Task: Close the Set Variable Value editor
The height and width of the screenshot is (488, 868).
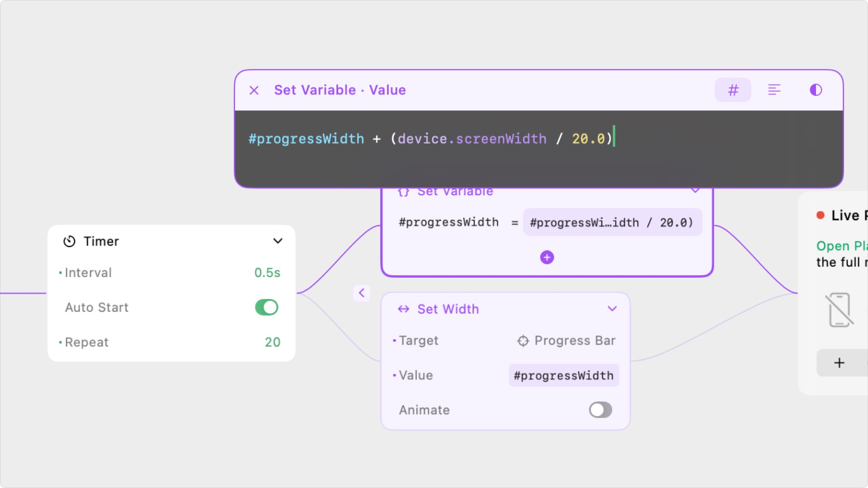Action: [254, 90]
